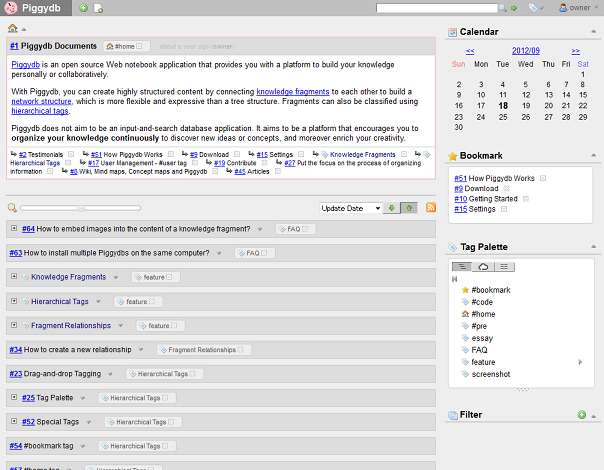The image size is (604, 470).
Task: Tick the checkbox next to How Piggydb Works bookmark
Action: click(543, 178)
